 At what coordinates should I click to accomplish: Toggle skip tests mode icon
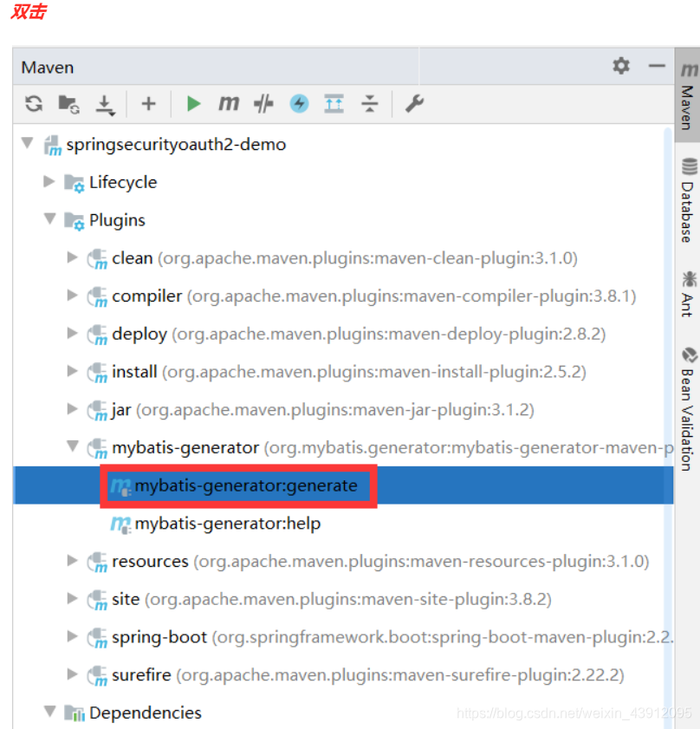tap(263, 104)
